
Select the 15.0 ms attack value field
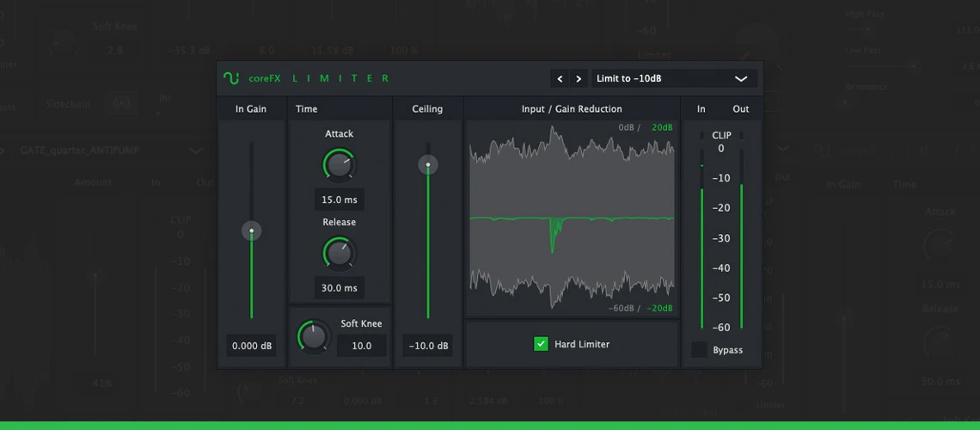340,200
